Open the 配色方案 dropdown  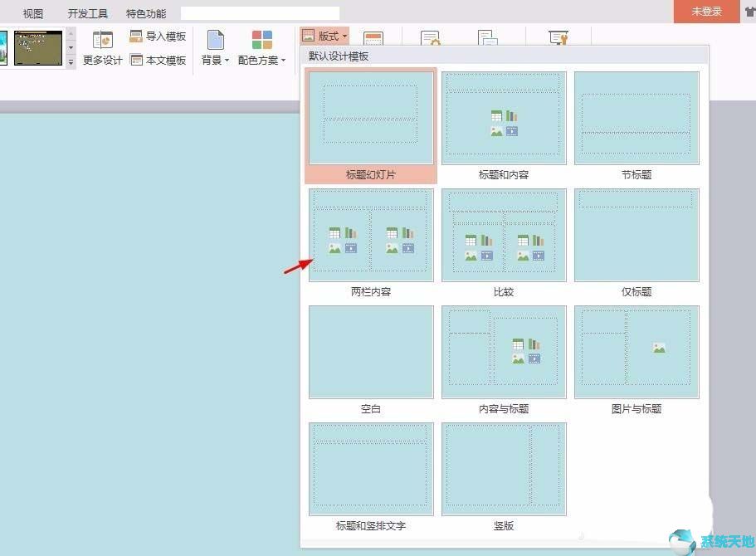pyautogui.click(x=261, y=48)
